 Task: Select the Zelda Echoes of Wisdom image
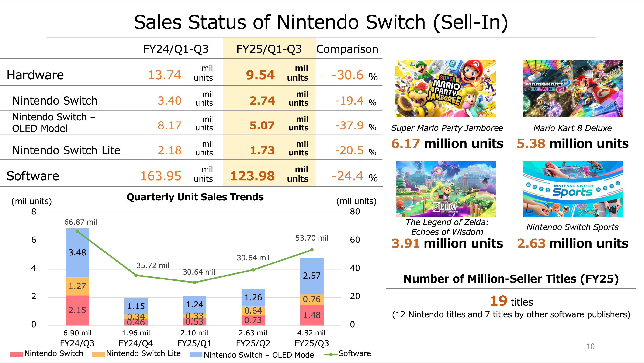coord(446,189)
